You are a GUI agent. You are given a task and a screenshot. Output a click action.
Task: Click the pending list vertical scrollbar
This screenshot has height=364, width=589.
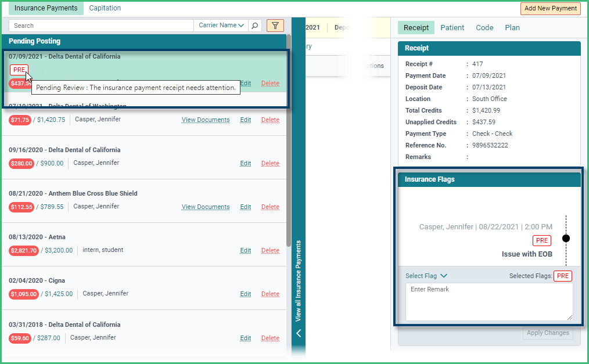pos(289,140)
